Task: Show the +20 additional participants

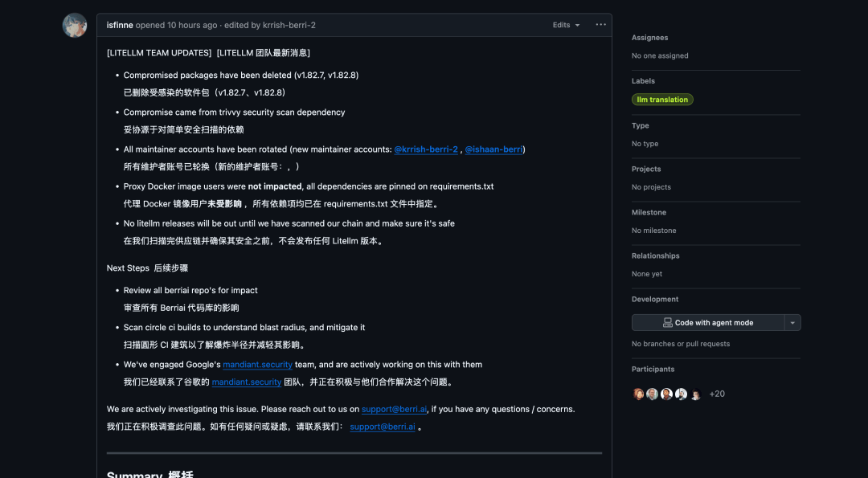Action: [717, 394]
